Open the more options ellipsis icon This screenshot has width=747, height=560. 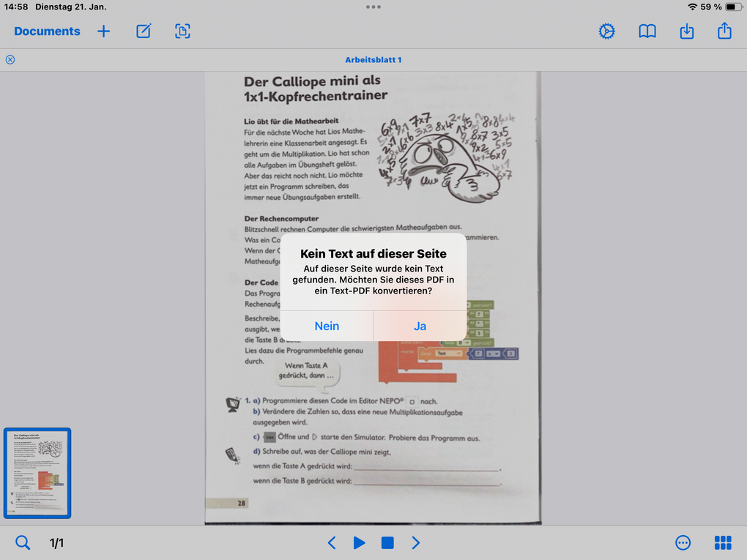click(683, 542)
